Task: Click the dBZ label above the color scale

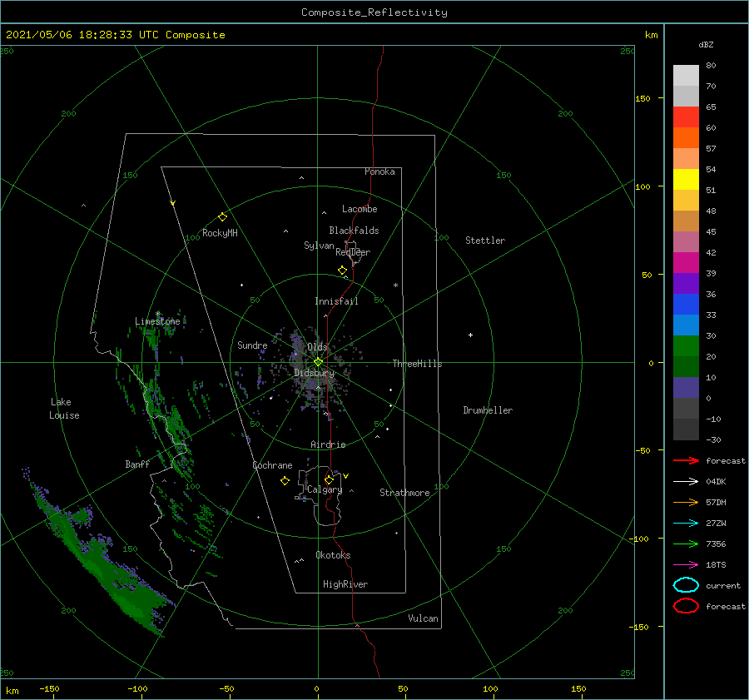Action: point(706,44)
